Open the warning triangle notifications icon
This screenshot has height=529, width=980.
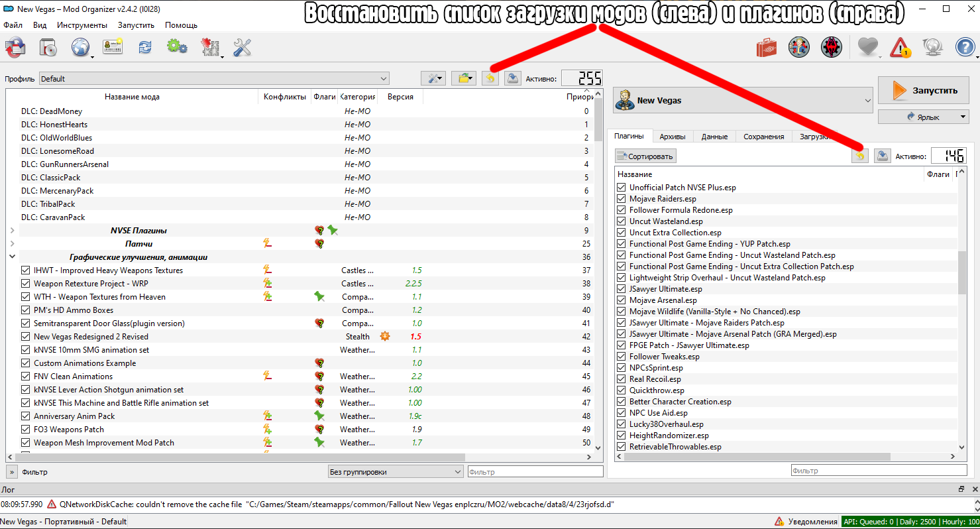(900, 47)
